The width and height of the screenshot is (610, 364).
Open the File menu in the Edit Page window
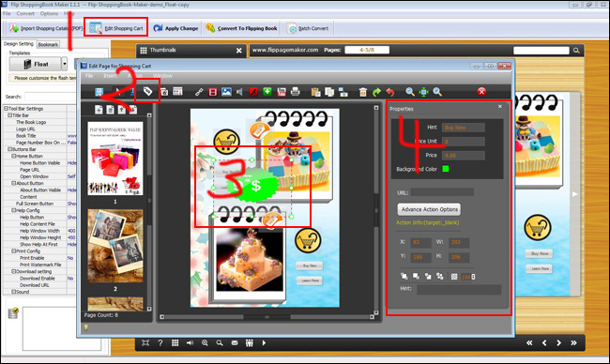pyautogui.click(x=89, y=76)
